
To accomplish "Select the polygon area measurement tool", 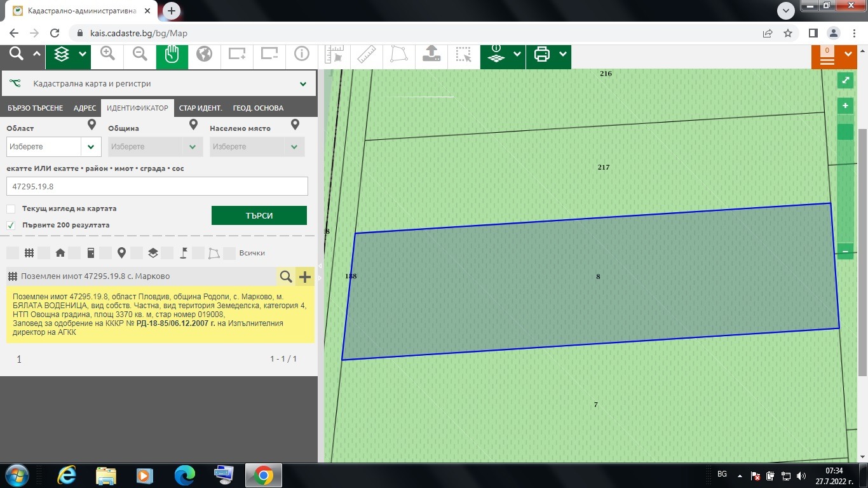I will [x=399, y=55].
